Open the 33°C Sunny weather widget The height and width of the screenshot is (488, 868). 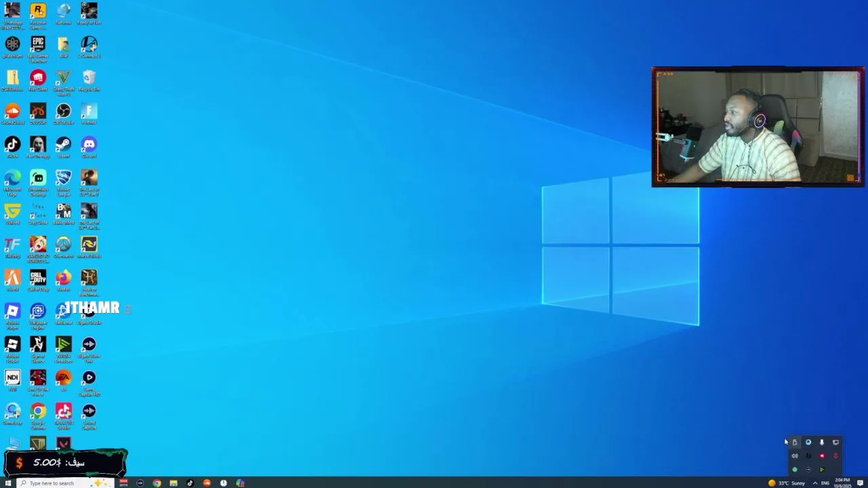(786, 483)
